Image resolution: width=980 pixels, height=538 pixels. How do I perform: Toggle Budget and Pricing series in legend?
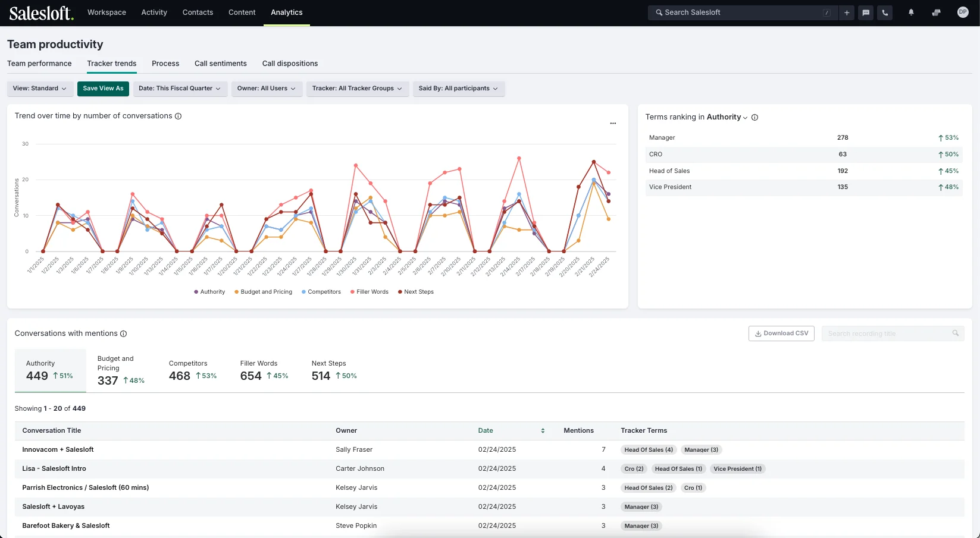click(263, 292)
